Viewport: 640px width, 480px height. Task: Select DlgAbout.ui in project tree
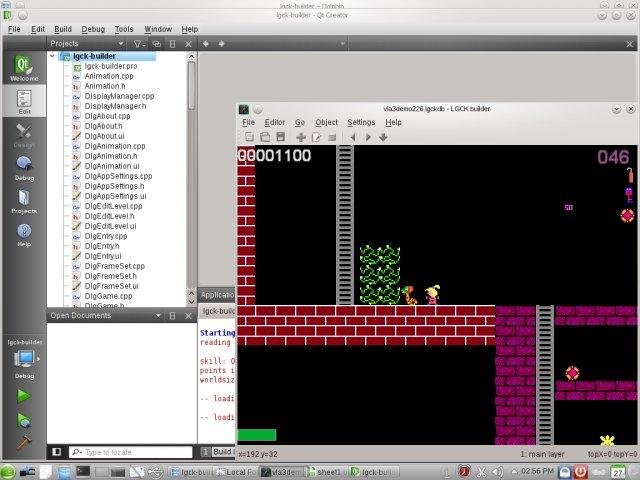tap(104, 136)
